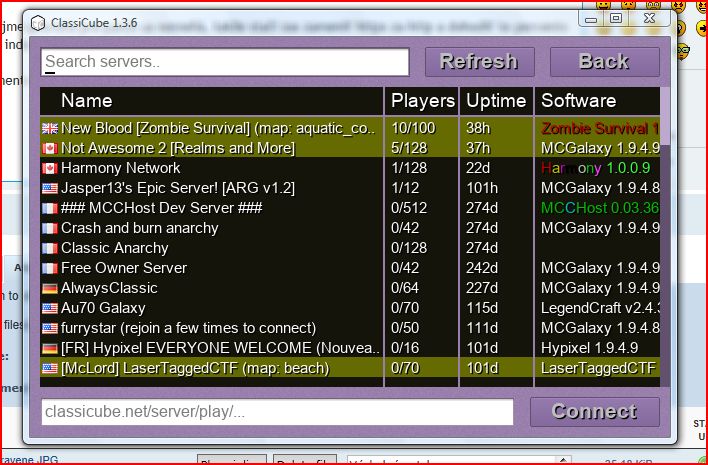Click the MCCHost 0.03.36 software entry

point(601,208)
